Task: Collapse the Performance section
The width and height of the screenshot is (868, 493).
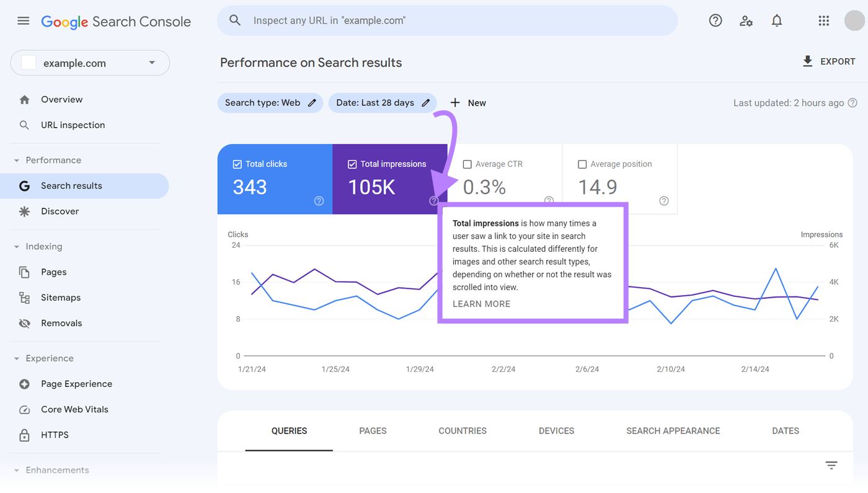Action: pos(16,159)
